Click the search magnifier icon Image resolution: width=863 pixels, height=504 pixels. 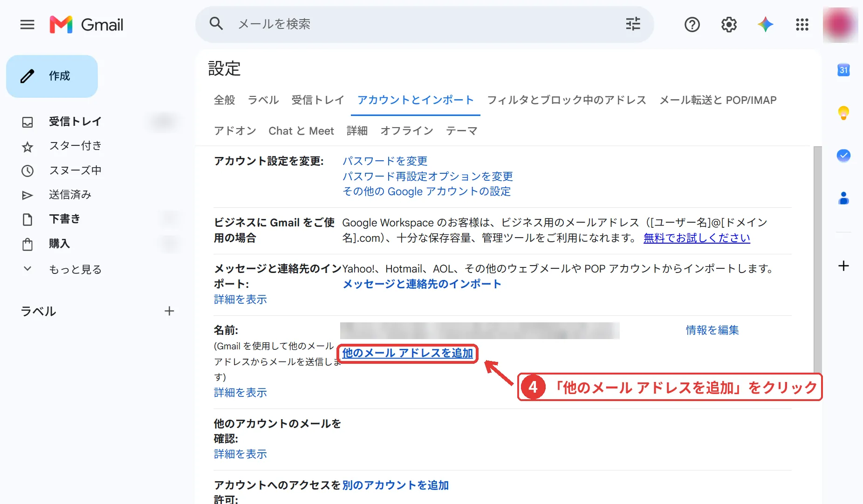tap(216, 24)
